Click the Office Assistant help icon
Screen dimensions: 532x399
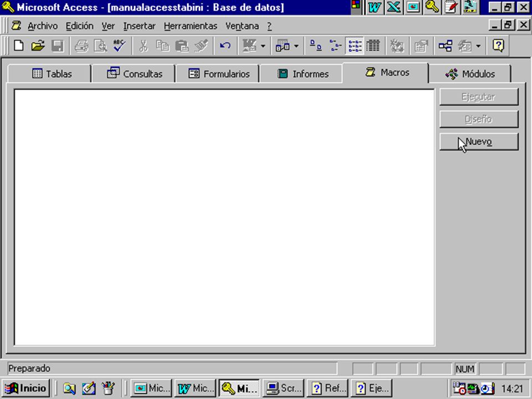[498, 45]
